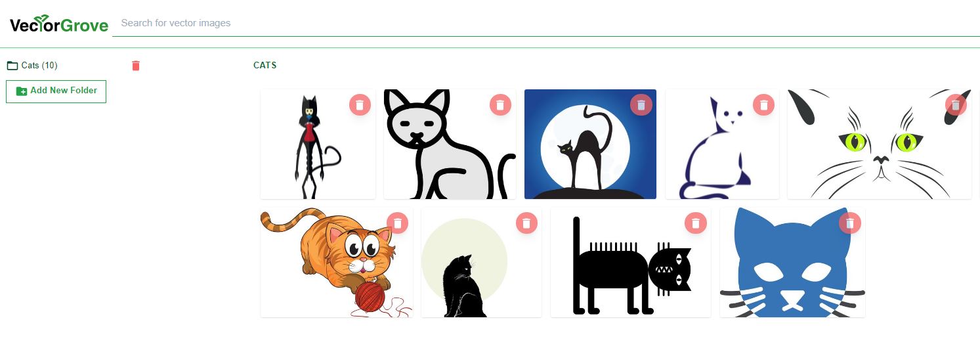The width and height of the screenshot is (980, 356).
Task: Open the orange cat with yarn thumbnail
Action: (337, 263)
